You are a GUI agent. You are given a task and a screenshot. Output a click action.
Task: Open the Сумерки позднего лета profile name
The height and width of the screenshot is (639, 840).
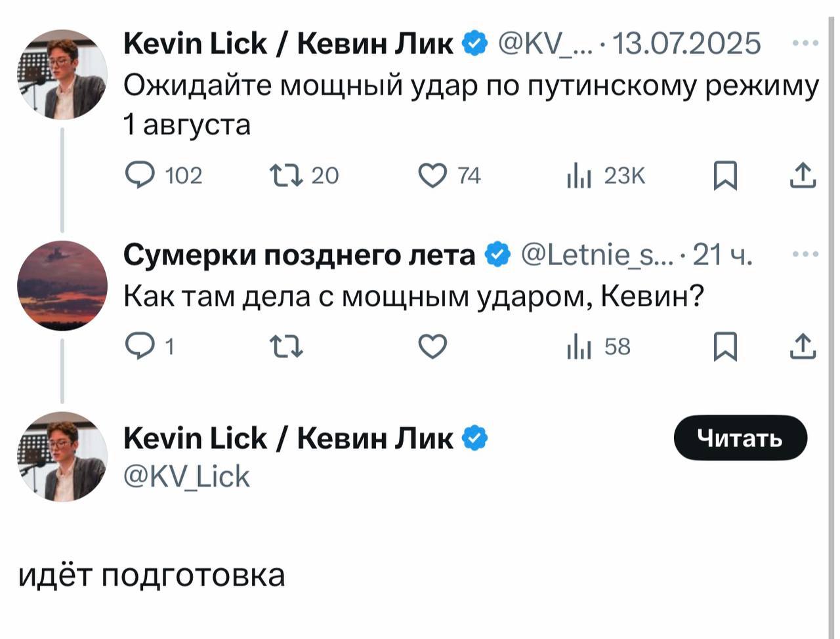[299, 255]
